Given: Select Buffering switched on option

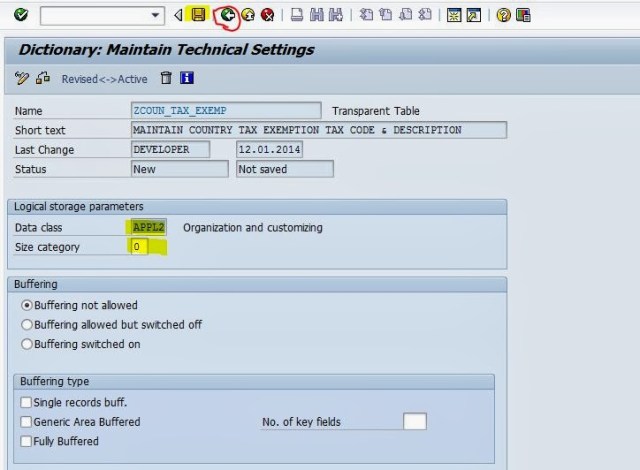Looking at the screenshot, I should tap(27, 344).
